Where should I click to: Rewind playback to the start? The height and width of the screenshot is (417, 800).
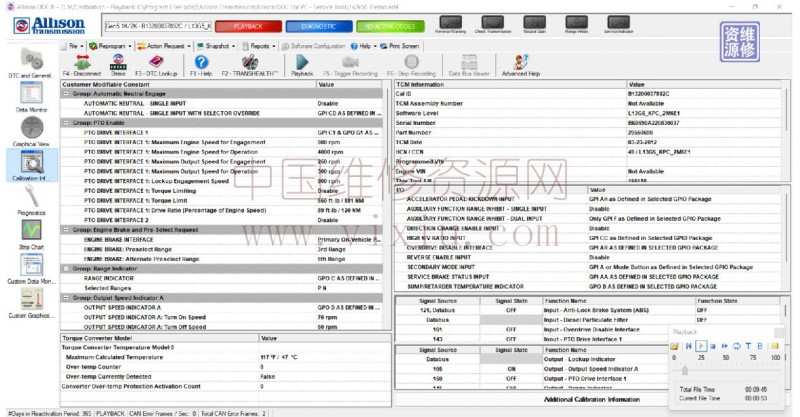click(688, 346)
